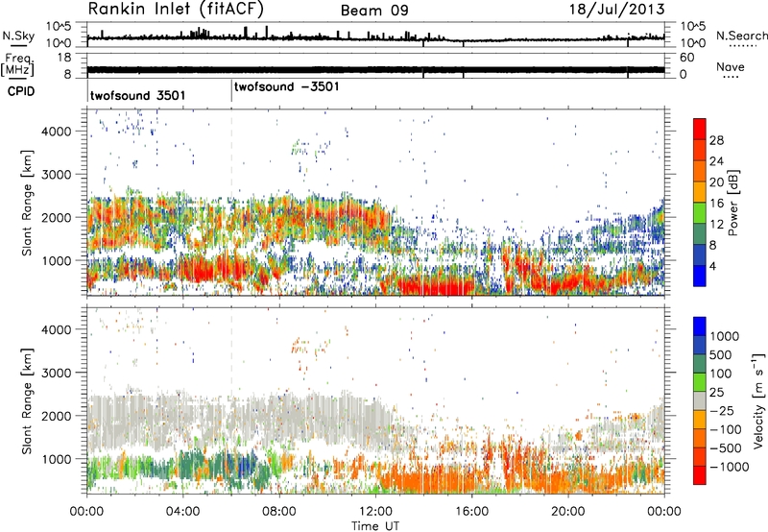768x532 pixels.
Task: Click the '3000' range tick in power panel
Action: pyautogui.click(x=57, y=175)
